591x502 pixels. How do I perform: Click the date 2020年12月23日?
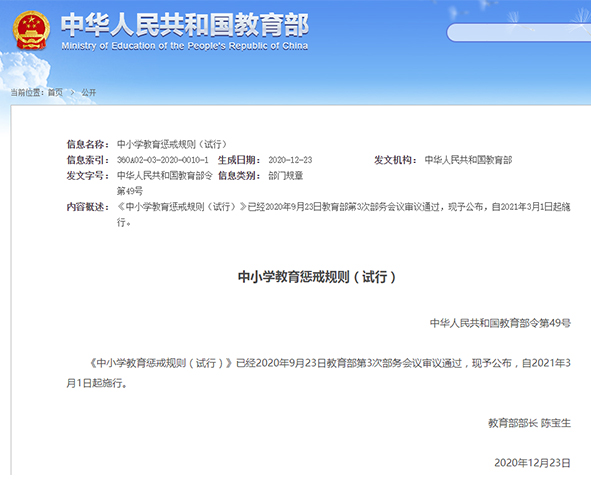click(532, 463)
